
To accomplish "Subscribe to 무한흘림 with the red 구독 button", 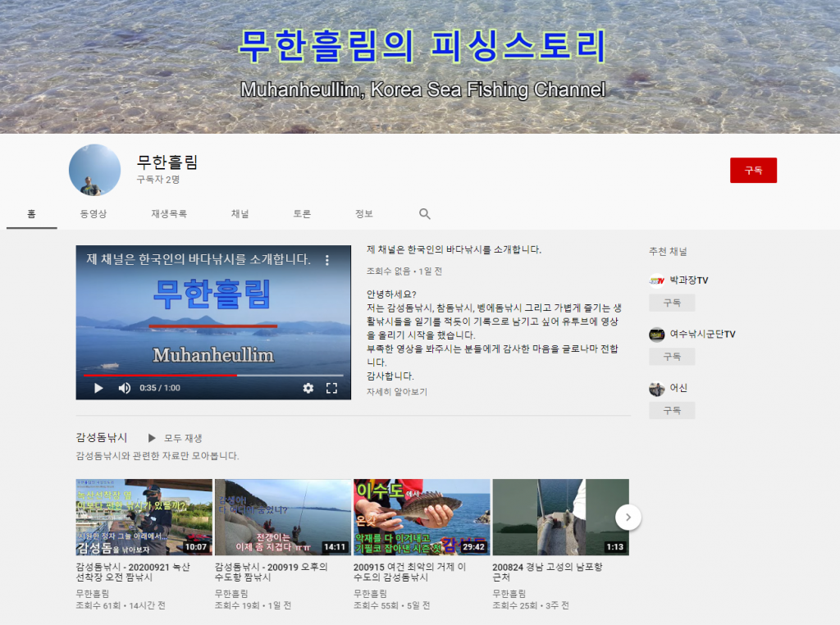I will (x=753, y=171).
